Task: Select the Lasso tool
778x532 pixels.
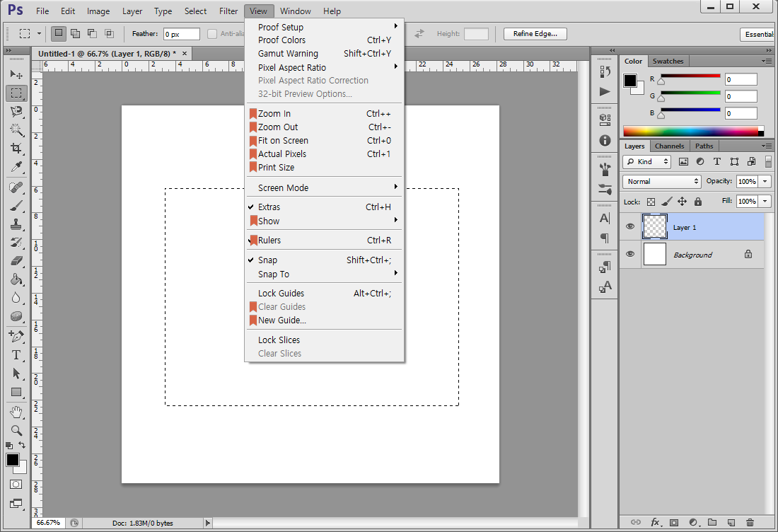Action: pyautogui.click(x=16, y=112)
